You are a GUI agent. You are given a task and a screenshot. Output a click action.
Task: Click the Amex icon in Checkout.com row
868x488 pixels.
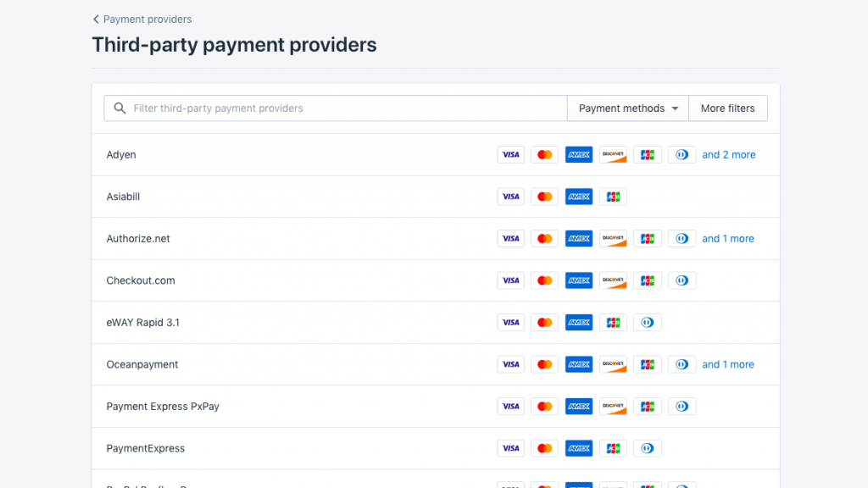tap(579, 281)
